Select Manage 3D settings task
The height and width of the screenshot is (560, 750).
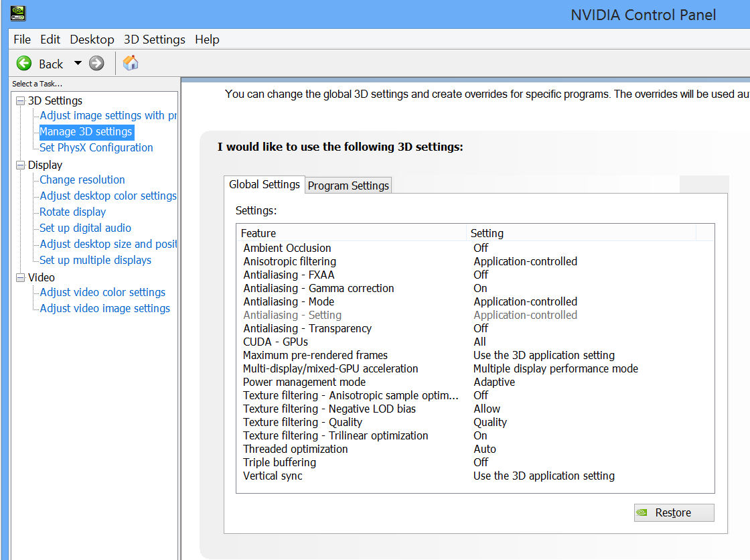point(86,131)
